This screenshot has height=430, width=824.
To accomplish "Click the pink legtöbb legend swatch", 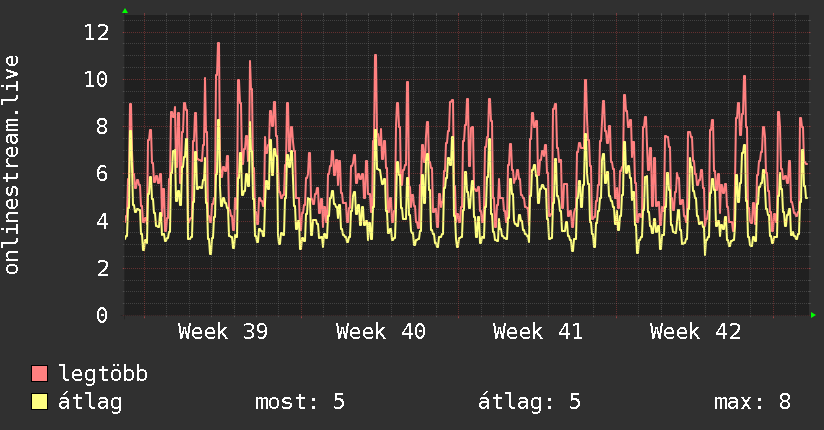I will tap(39, 373).
